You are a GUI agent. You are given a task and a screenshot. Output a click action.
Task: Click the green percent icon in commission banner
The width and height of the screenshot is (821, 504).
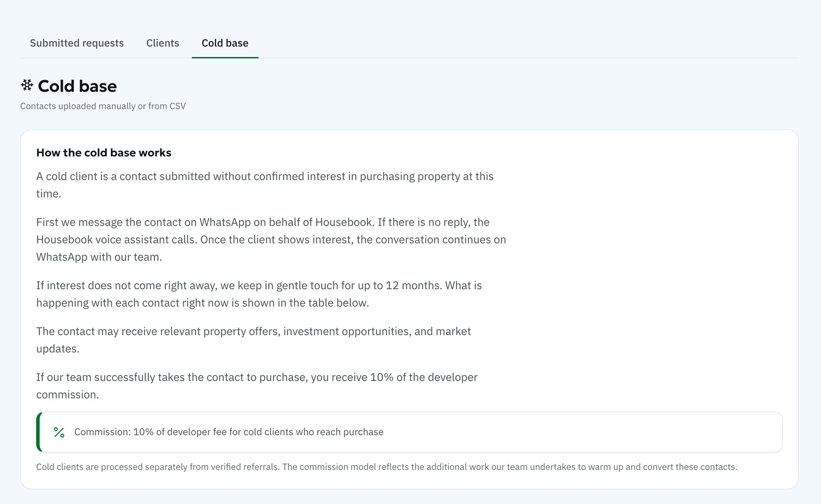(59, 432)
